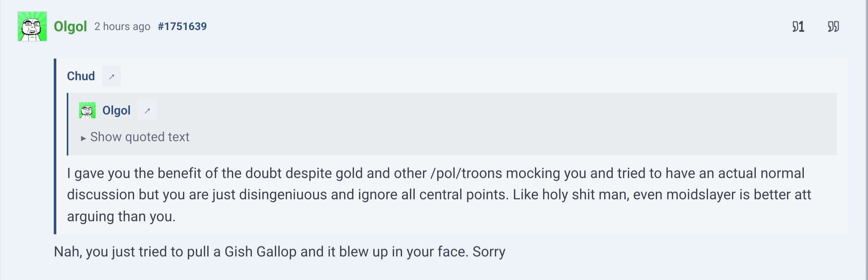This screenshot has height=280, width=868.
Task: Expand the Show quoted text section
Action: click(x=139, y=137)
